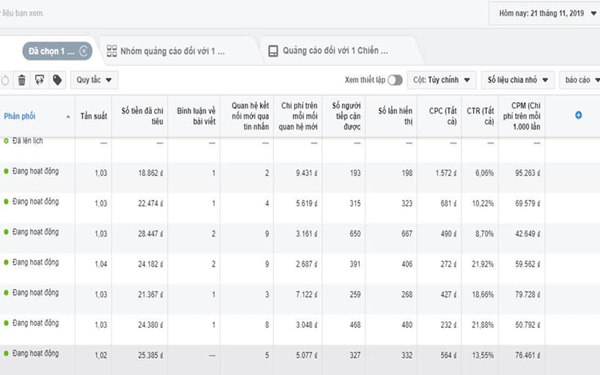This screenshot has width=600, height=375.
Task: Click impressions value '480'
Action: (x=407, y=324)
